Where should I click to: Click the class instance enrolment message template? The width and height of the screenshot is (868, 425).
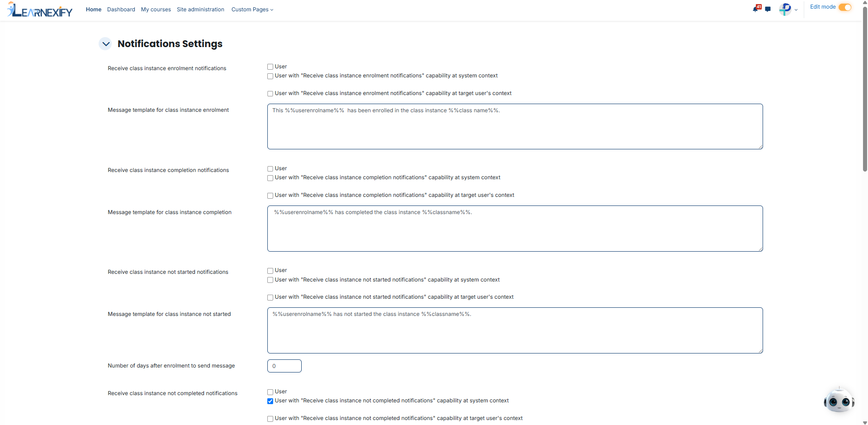tap(515, 127)
